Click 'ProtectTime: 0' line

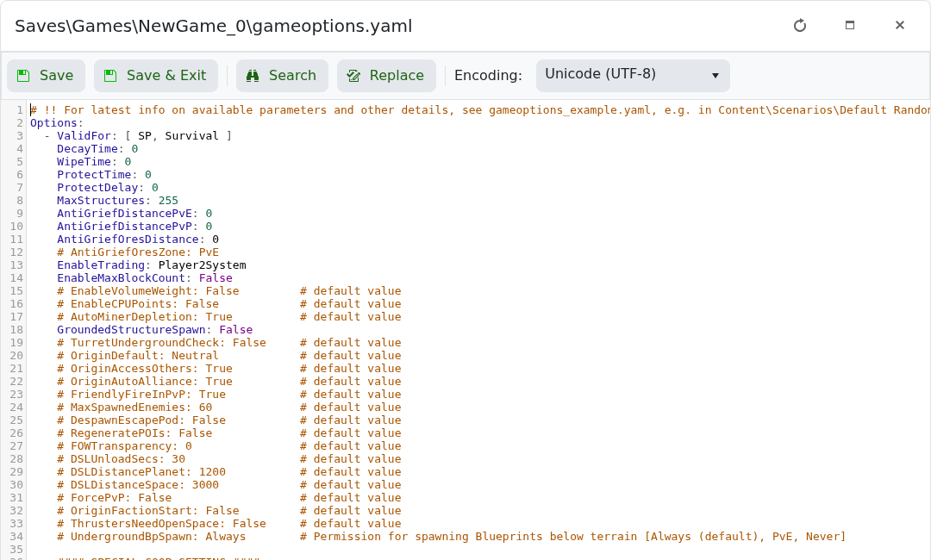(104, 175)
